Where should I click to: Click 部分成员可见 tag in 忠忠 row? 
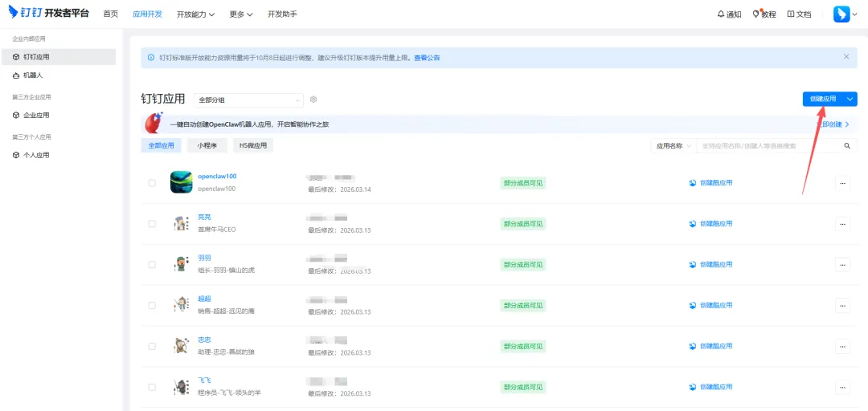coord(522,346)
